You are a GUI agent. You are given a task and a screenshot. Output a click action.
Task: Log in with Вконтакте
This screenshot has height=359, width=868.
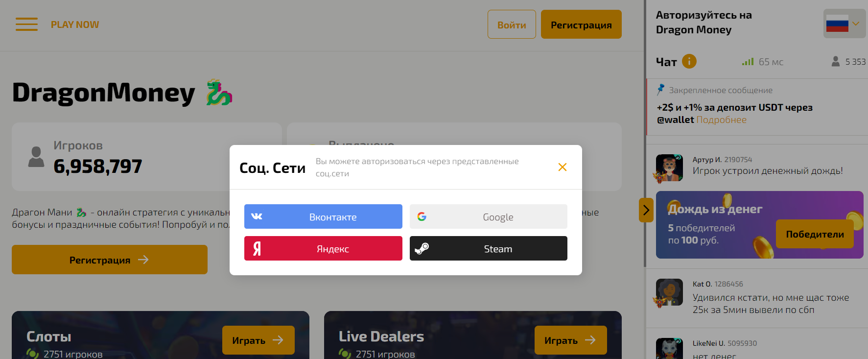pos(323,216)
